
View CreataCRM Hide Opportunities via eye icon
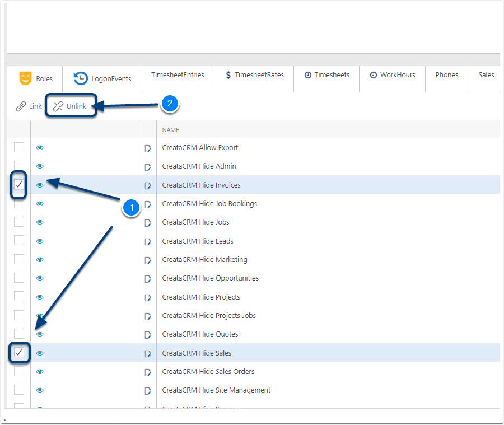point(40,278)
